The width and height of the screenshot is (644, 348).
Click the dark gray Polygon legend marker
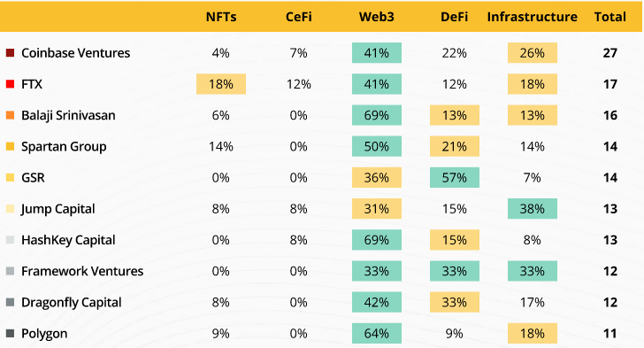click(x=11, y=333)
